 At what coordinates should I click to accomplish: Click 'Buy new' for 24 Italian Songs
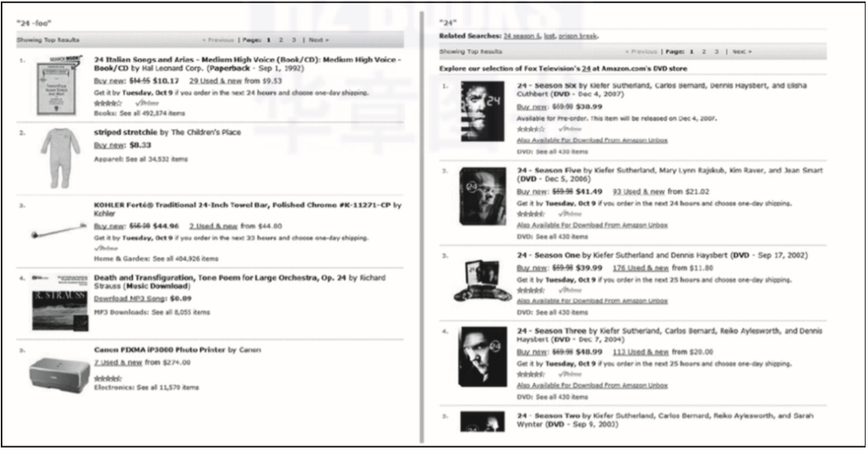click(x=109, y=81)
